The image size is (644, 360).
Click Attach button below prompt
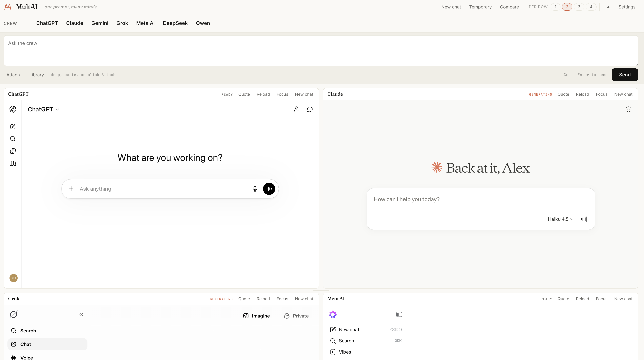13,75
